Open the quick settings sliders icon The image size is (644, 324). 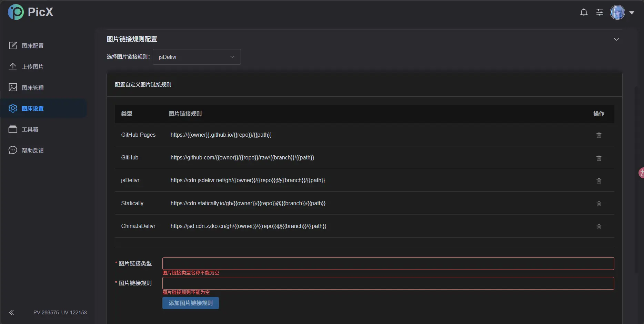click(x=600, y=12)
